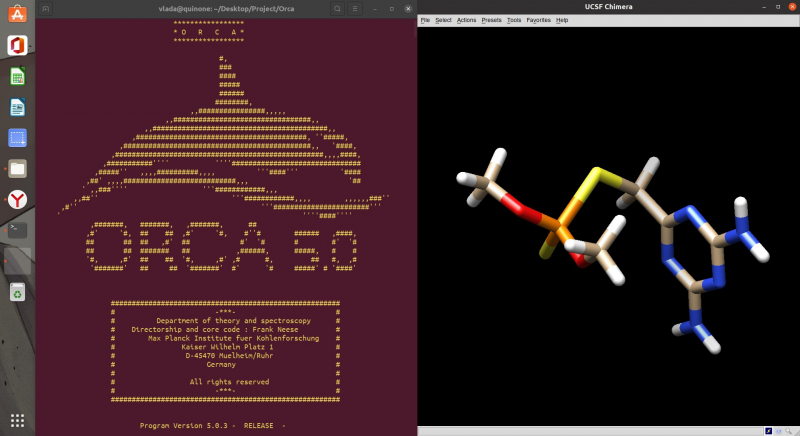800x436 pixels.
Task: Launch Yandex Browser from the dock
Action: 17,199
